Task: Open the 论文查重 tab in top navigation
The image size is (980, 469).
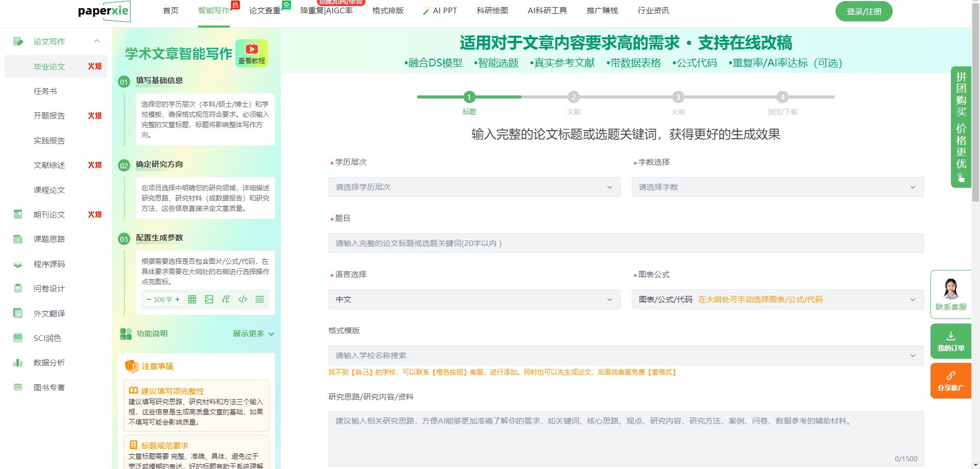Action: coord(264,11)
